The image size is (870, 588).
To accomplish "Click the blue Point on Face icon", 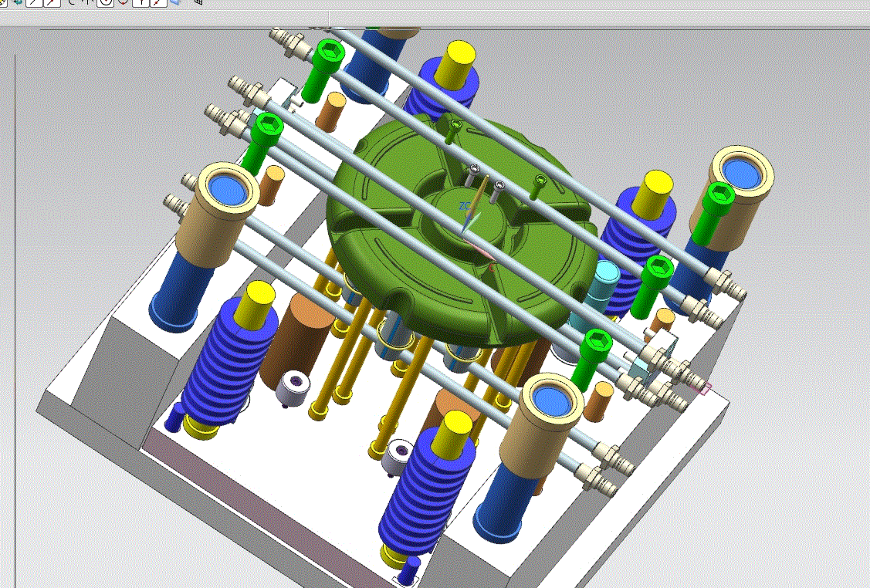I will tap(175, 2).
